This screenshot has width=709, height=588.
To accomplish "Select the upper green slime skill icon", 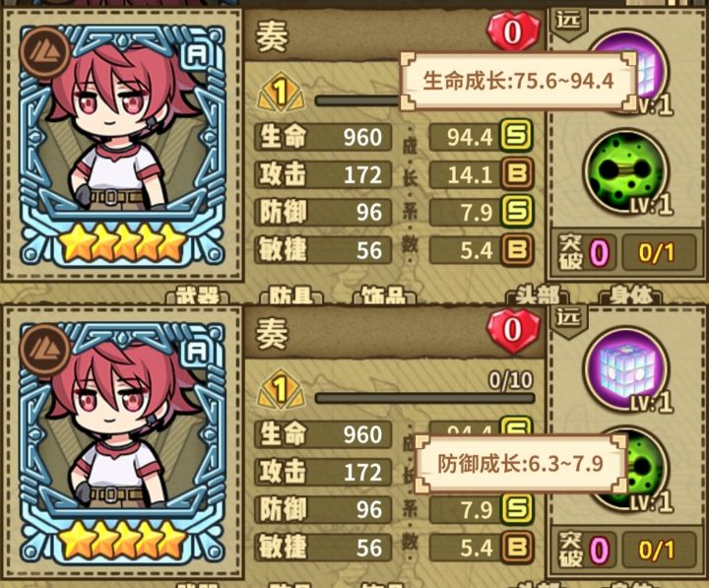I will pyautogui.click(x=628, y=172).
